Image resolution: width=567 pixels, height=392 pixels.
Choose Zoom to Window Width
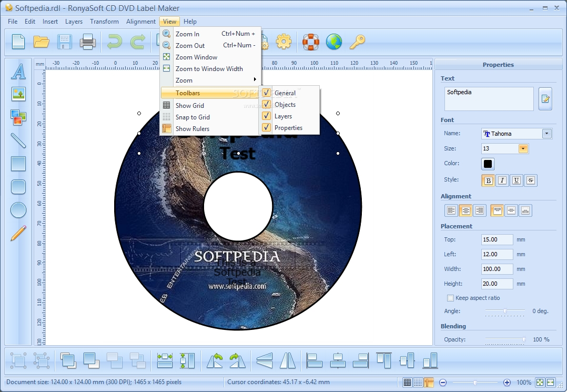click(211, 69)
